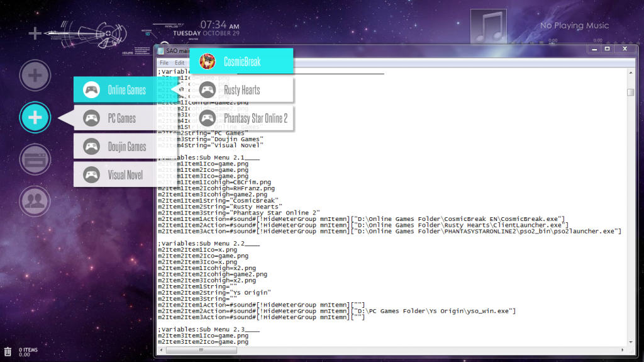Click the vertical scrollbar down arrow
The image size is (644, 362).
(631, 342)
